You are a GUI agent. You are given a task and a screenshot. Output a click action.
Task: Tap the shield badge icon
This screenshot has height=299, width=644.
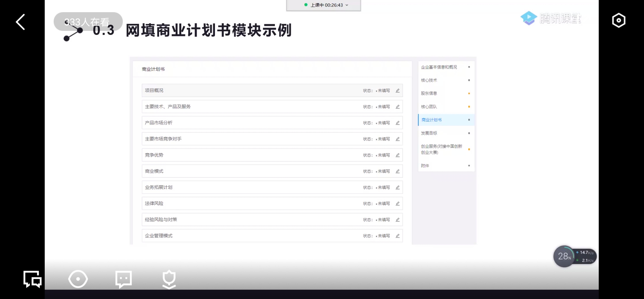(169, 279)
